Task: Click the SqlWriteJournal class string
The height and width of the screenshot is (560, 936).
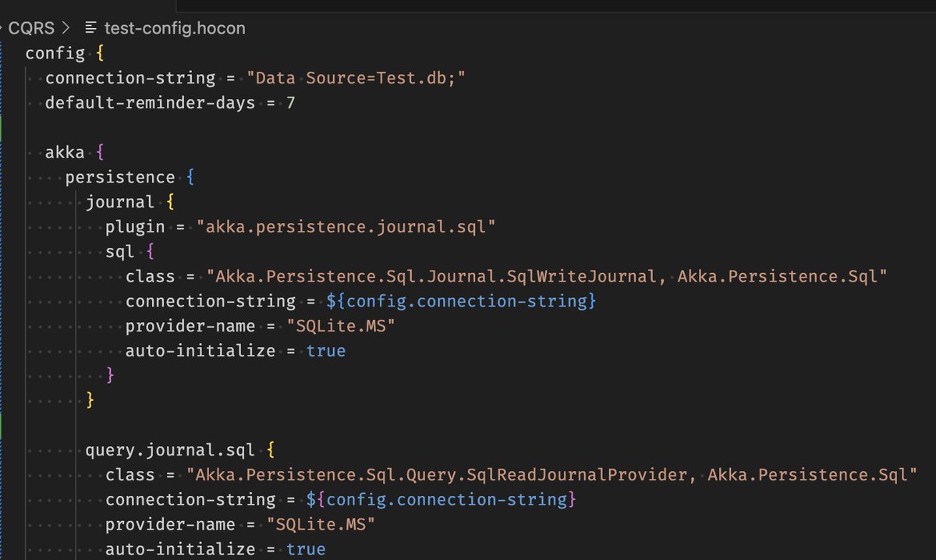Action: 547,276
